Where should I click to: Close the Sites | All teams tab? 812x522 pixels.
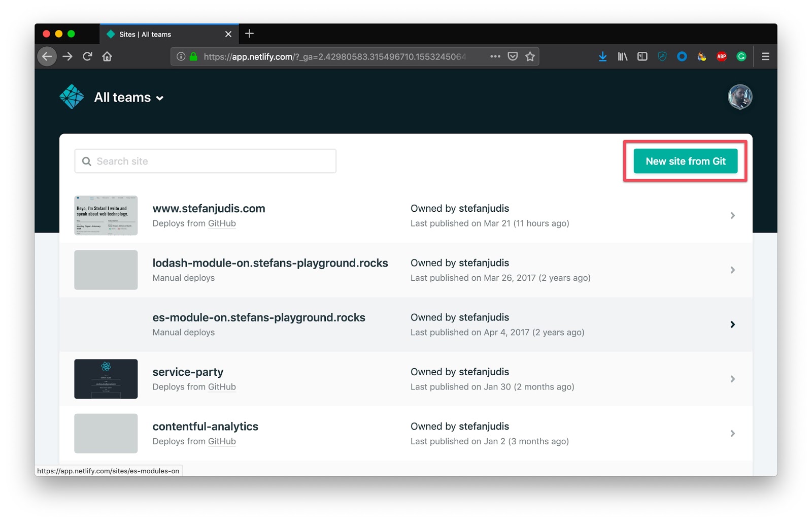(x=228, y=34)
